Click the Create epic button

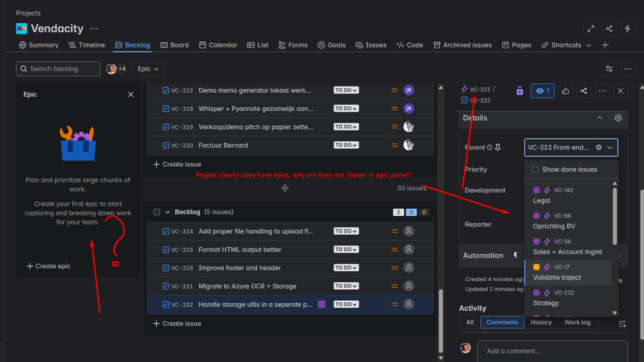click(x=48, y=266)
